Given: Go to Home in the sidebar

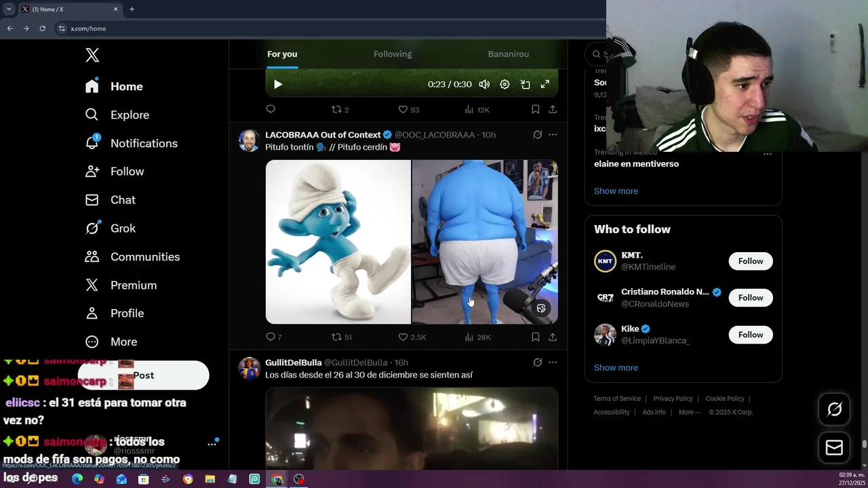Looking at the screenshot, I should 114,86.
